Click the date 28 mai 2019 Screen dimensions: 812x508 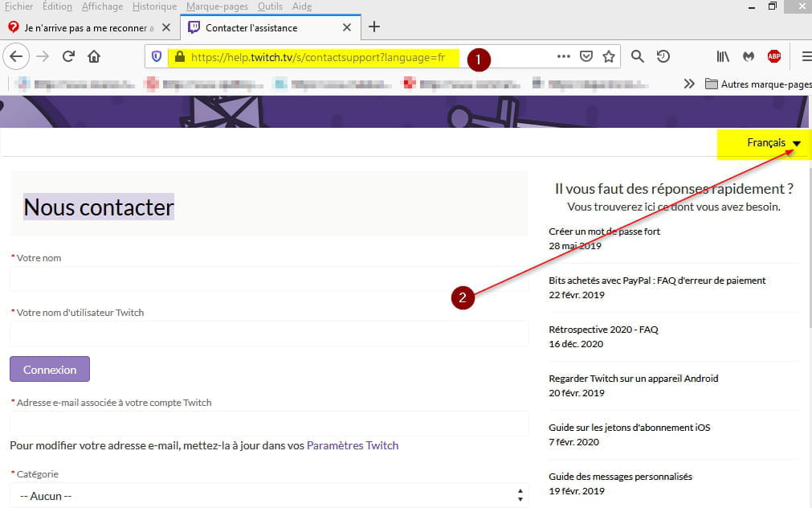point(575,246)
